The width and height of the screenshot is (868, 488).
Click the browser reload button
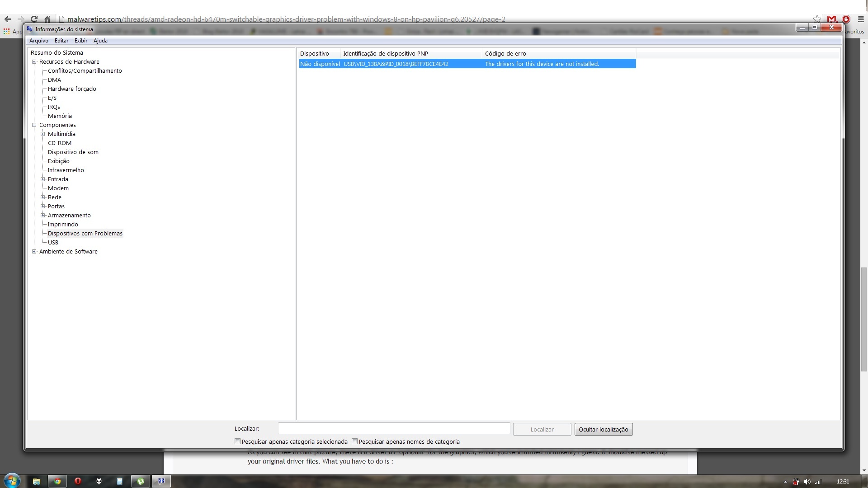(x=34, y=19)
